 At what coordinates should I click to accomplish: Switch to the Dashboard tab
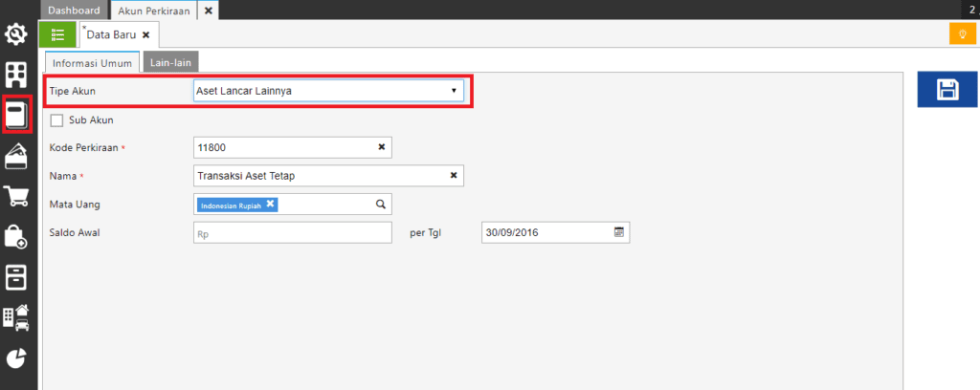[x=74, y=11]
